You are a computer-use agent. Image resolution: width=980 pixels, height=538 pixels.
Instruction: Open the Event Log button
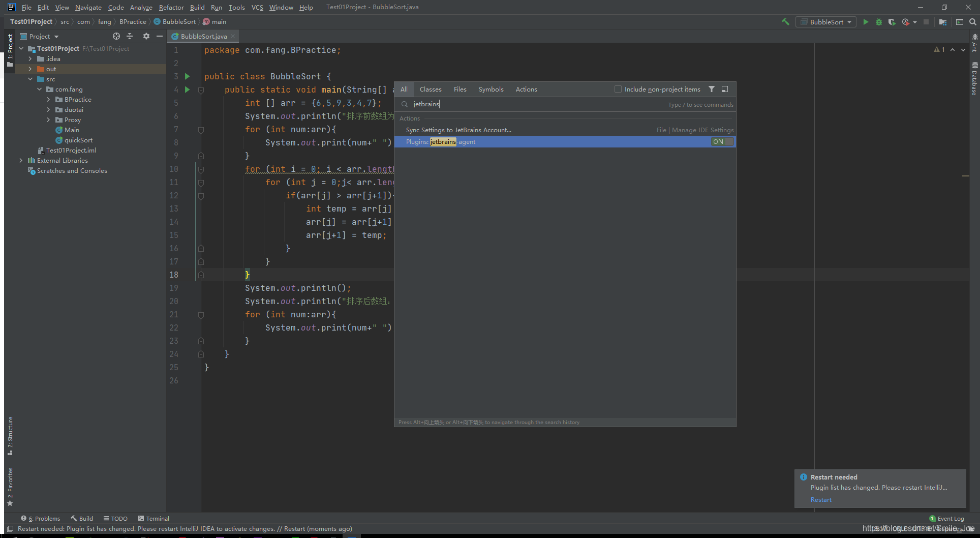(x=946, y=519)
